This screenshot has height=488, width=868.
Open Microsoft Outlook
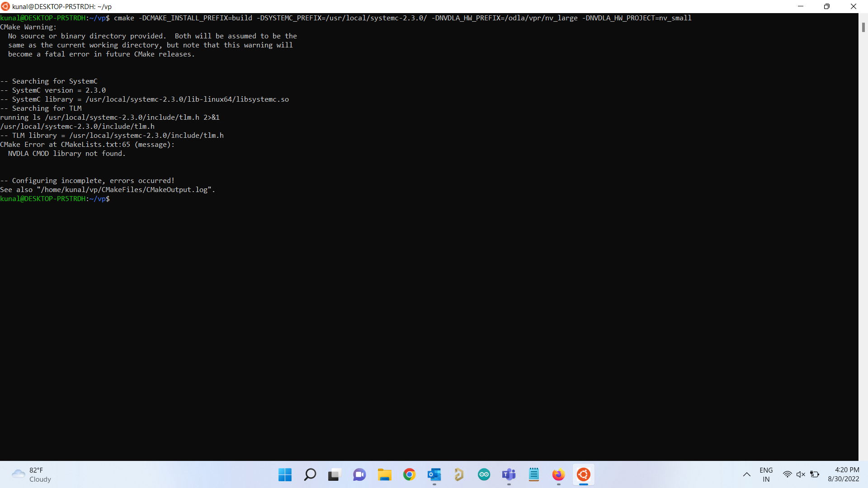435,474
